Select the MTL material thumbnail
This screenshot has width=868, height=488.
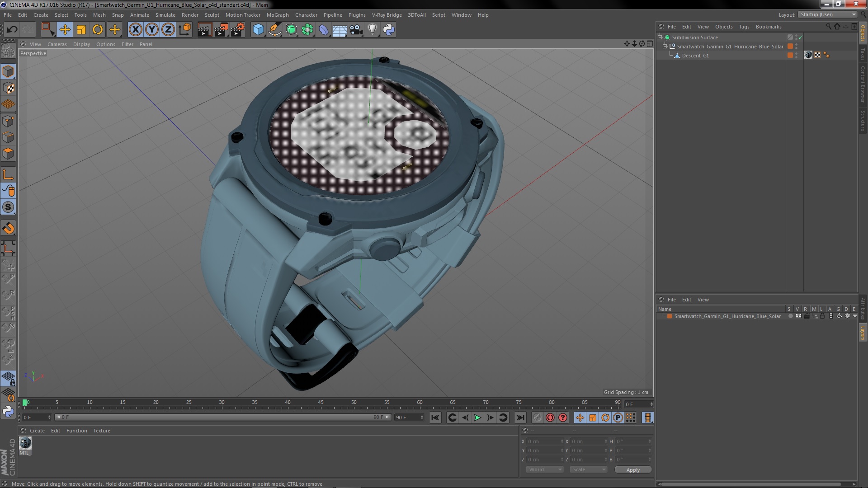(x=25, y=443)
